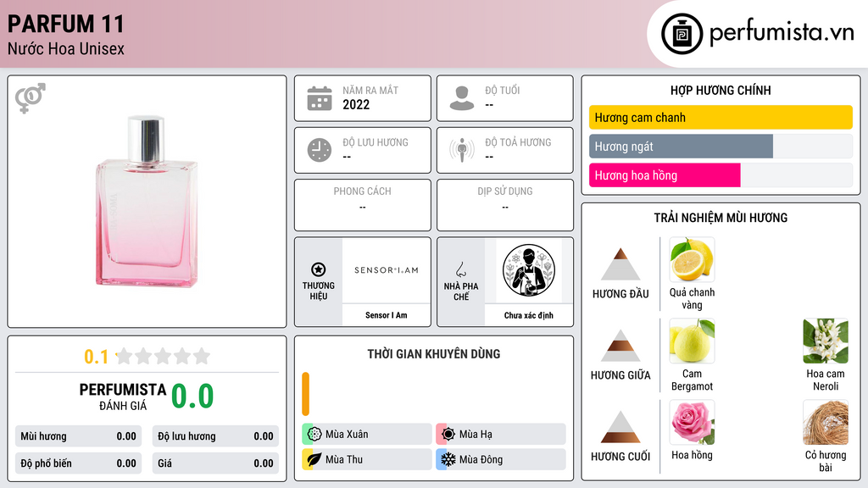The image size is (868, 488).
Task: Click the unisex gender symbol icon
Action: pos(30,98)
